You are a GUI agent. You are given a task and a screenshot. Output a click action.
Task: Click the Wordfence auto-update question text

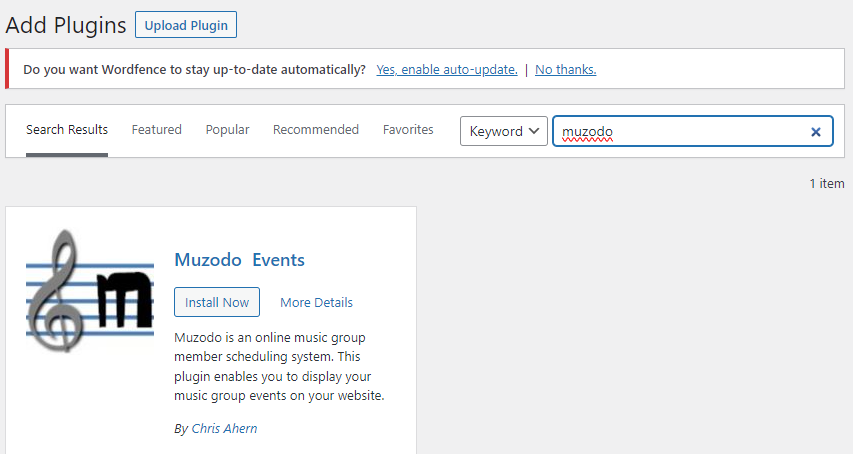click(194, 70)
